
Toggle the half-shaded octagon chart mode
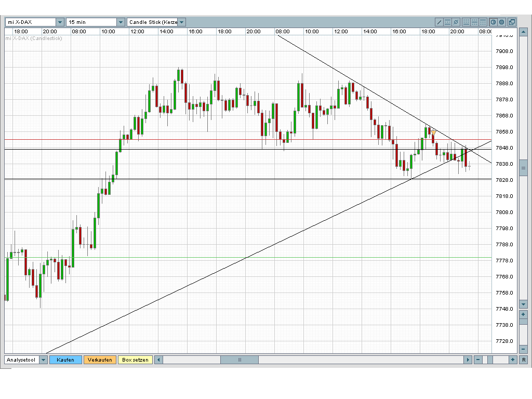pyautogui.click(x=494, y=22)
